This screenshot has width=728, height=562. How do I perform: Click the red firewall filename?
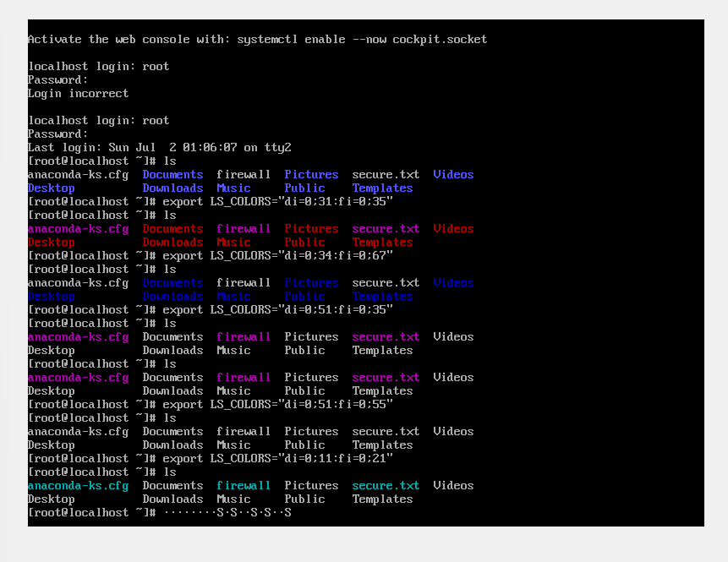(x=244, y=228)
